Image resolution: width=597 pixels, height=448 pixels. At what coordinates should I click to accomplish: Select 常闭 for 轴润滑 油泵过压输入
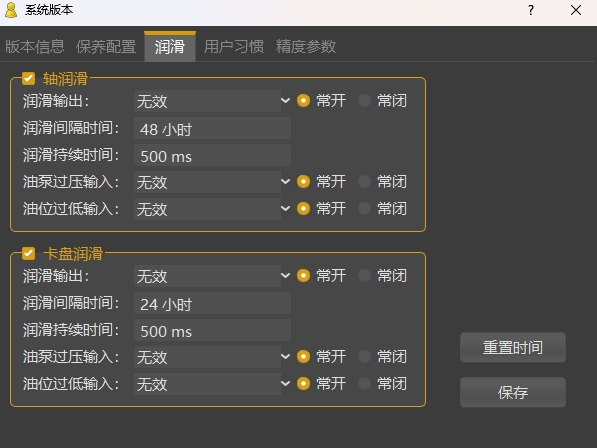coord(364,182)
